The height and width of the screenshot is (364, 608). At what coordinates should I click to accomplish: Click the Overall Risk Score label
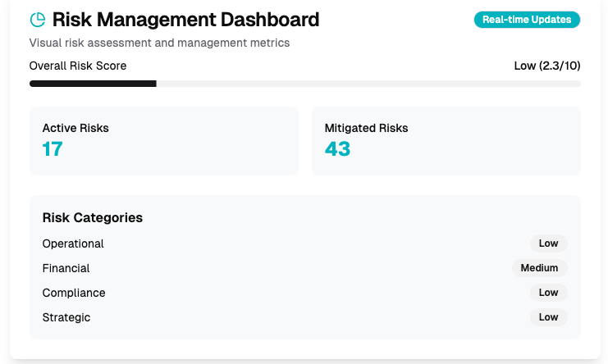78,66
